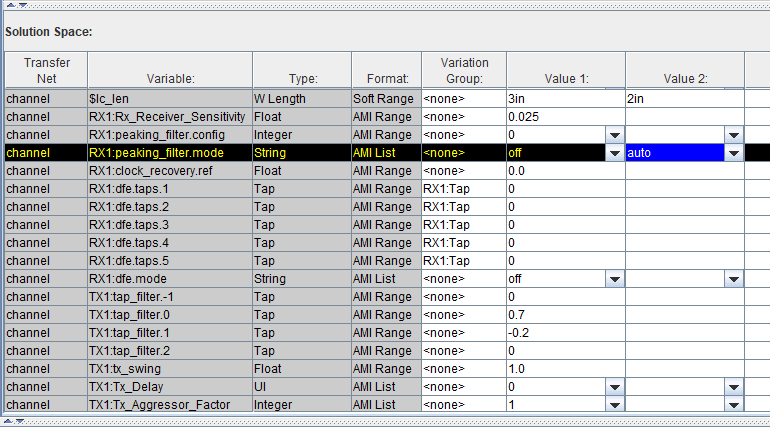This screenshot has height=427, width=770.
Task: Select the Variation Group column header
Action: [x=463, y=70]
